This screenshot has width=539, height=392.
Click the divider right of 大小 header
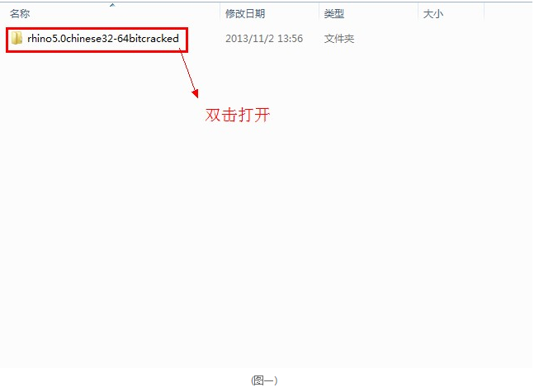[484, 13]
